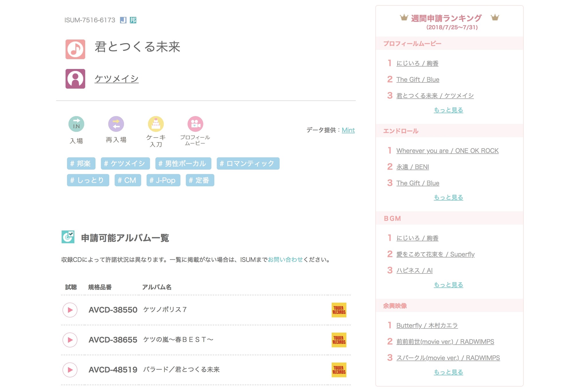Click the teal 邦 badge icon
This screenshot has height=392, width=586.
click(x=133, y=20)
